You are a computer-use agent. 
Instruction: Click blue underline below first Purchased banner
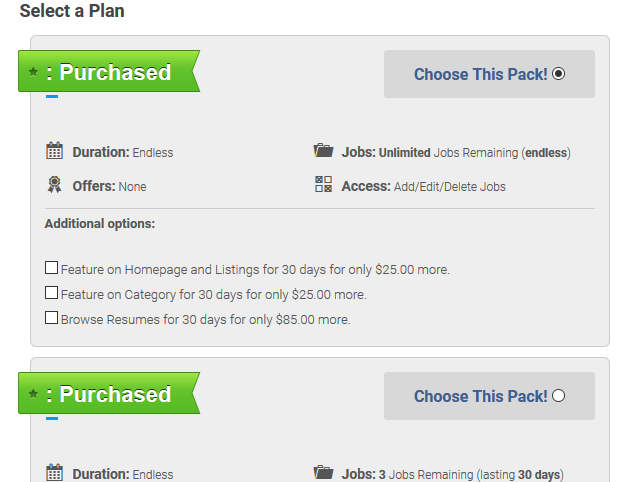pos(52,97)
